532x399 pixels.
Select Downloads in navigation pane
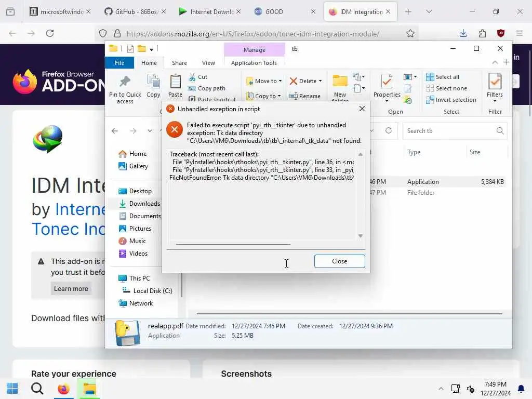coord(139,204)
